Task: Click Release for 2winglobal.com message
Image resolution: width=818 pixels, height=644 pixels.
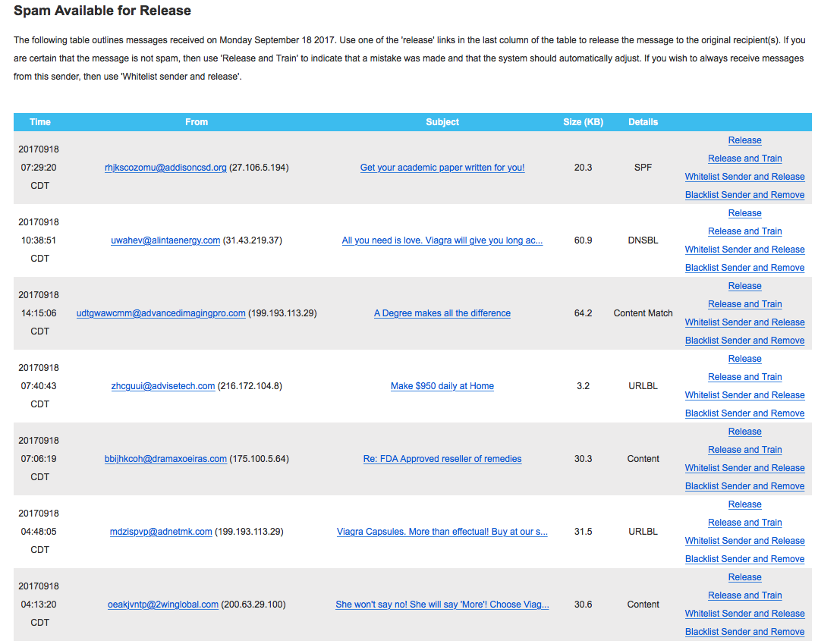Action: click(744, 578)
